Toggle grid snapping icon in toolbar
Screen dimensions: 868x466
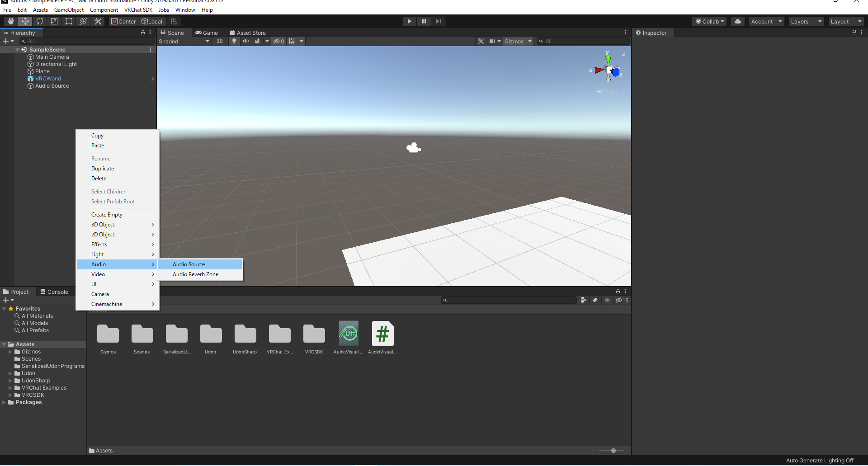(x=174, y=21)
